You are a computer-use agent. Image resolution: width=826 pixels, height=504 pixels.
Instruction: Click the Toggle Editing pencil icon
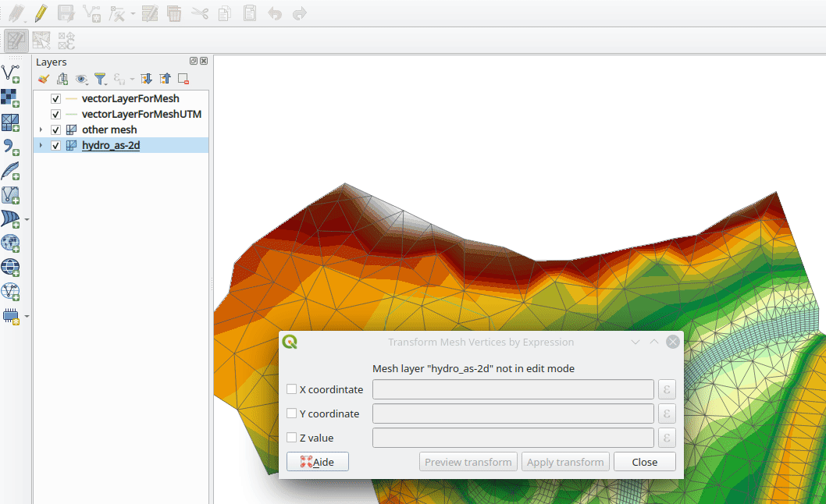coord(41,13)
